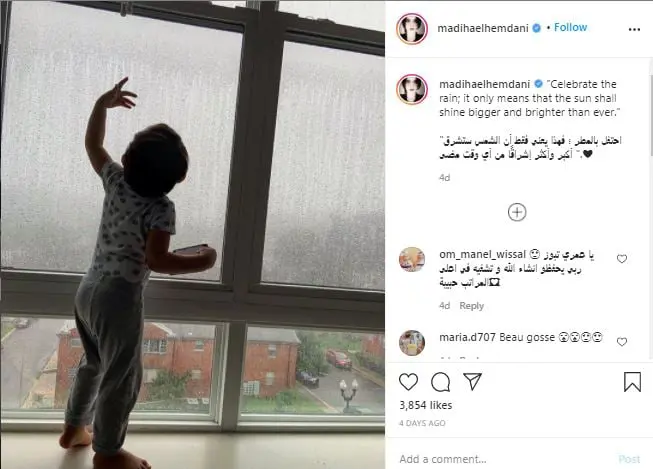Submit comment with Post button
Viewport: 653px width, 469px height.
pos(629,459)
